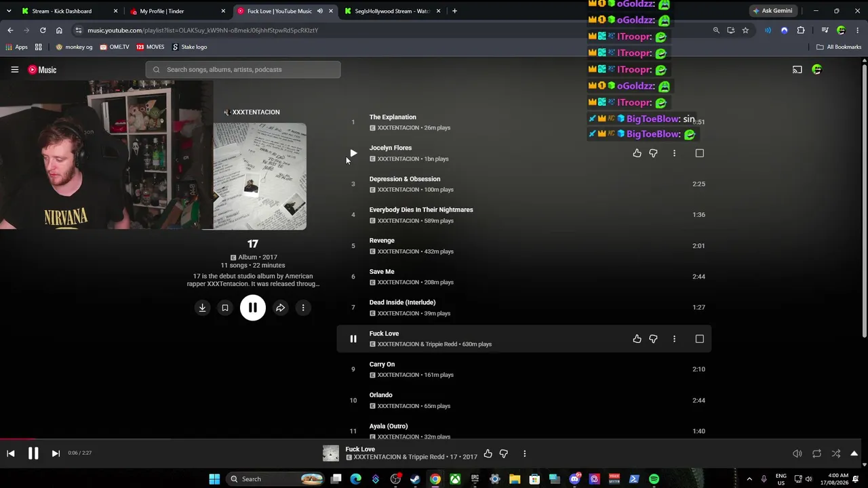Select the Orlando track title
The width and height of the screenshot is (868, 488).
(381, 395)
